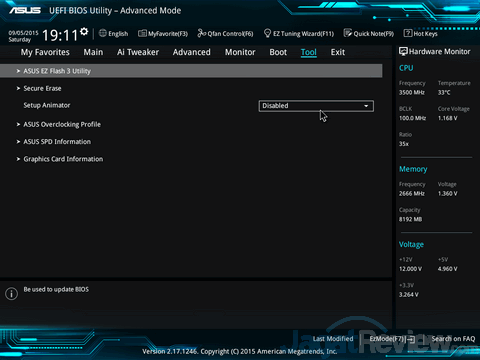The image size is (480, 360).
Task: Click the +5V value 4.960 V
Action: click(x=448, y=269)
